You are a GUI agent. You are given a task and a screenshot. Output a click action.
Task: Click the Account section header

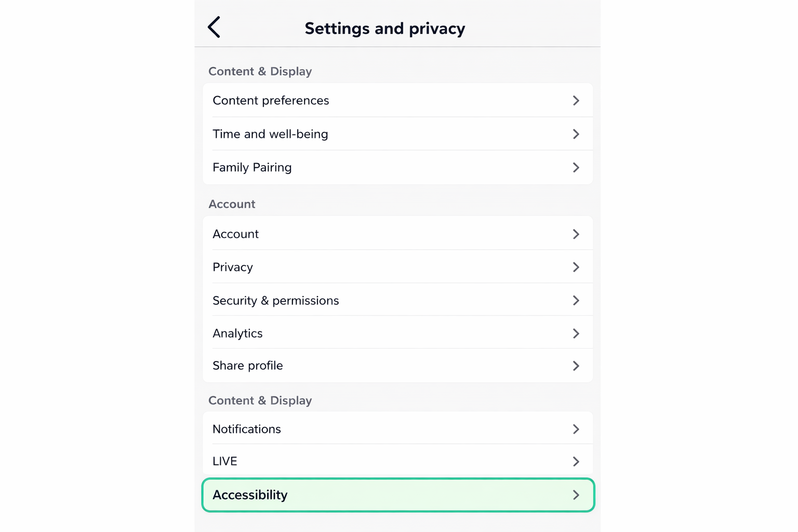click(232, 204)
